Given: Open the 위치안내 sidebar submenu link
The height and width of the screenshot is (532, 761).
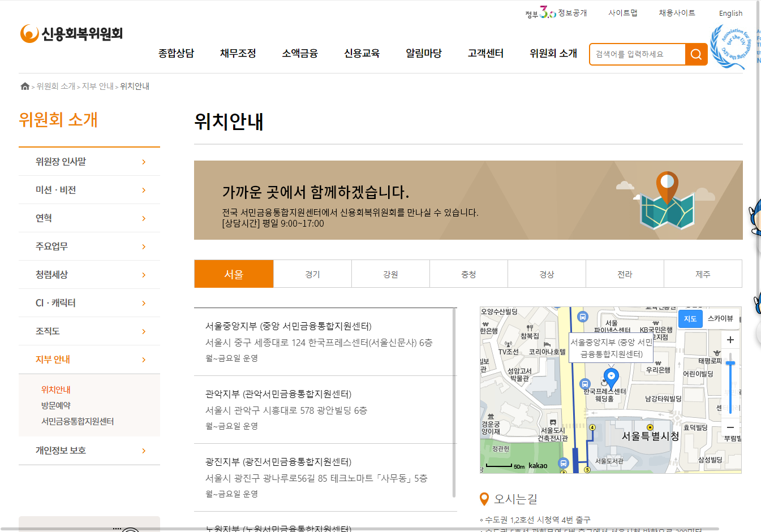Looking at the screenshot, I should click(x=56, y=390).
